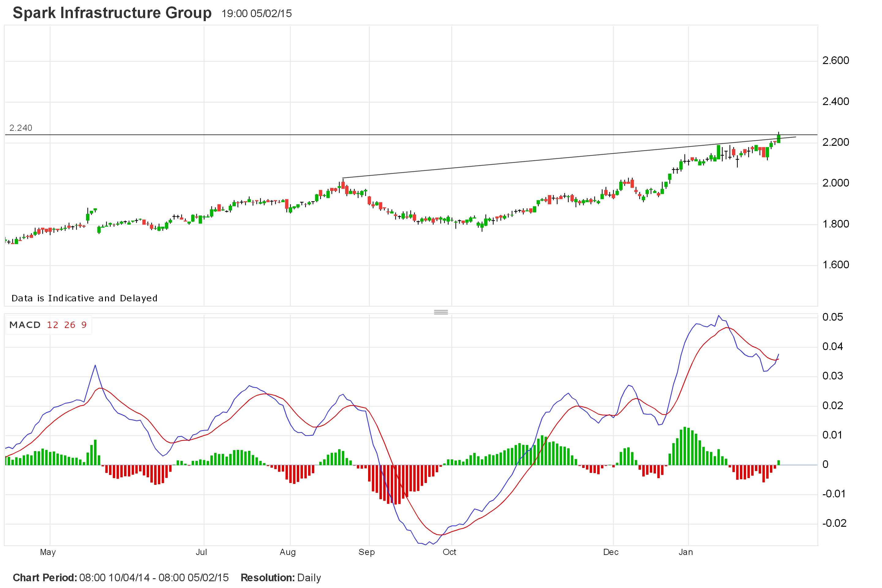The height and width of the screenshot is (588, 882).
Task: Click the Oct label on the time axis
Action: [x=449, y=552]
